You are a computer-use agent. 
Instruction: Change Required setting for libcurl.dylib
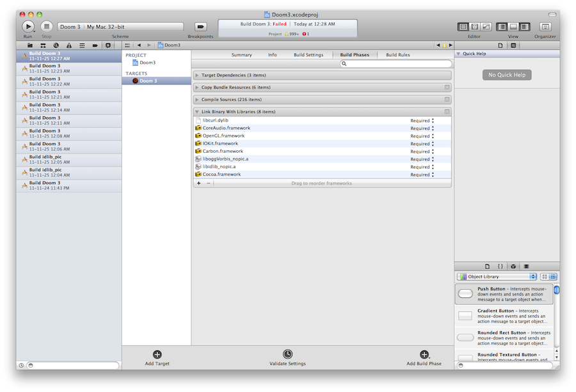[422, 120]
